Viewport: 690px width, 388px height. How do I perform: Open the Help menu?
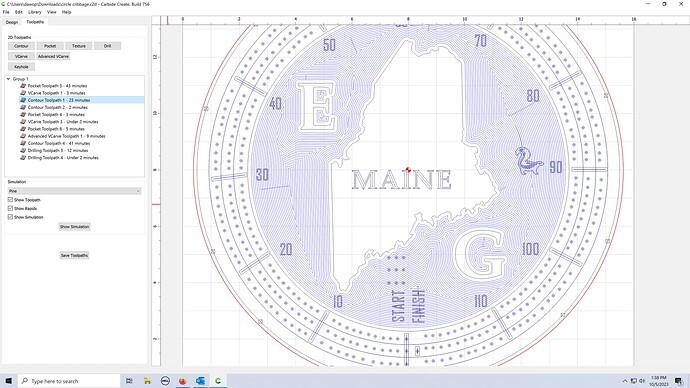(66, 12)
